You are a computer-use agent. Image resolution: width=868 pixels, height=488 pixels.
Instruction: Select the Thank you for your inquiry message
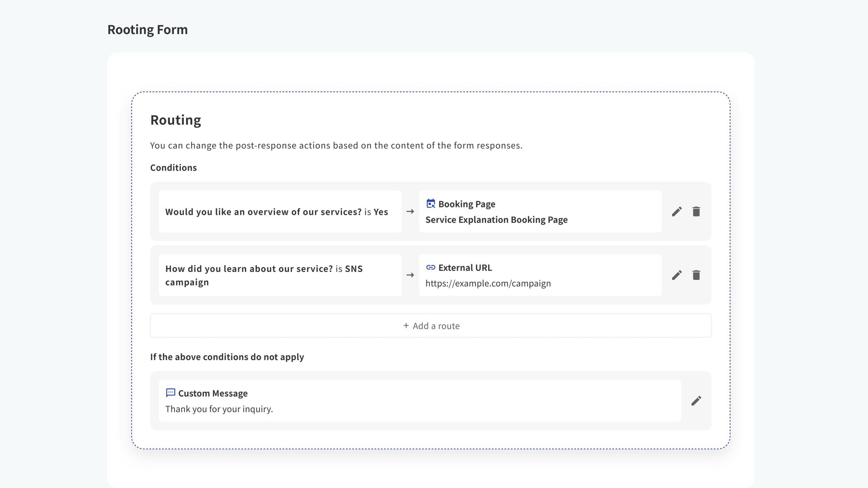tap(219, 409)
